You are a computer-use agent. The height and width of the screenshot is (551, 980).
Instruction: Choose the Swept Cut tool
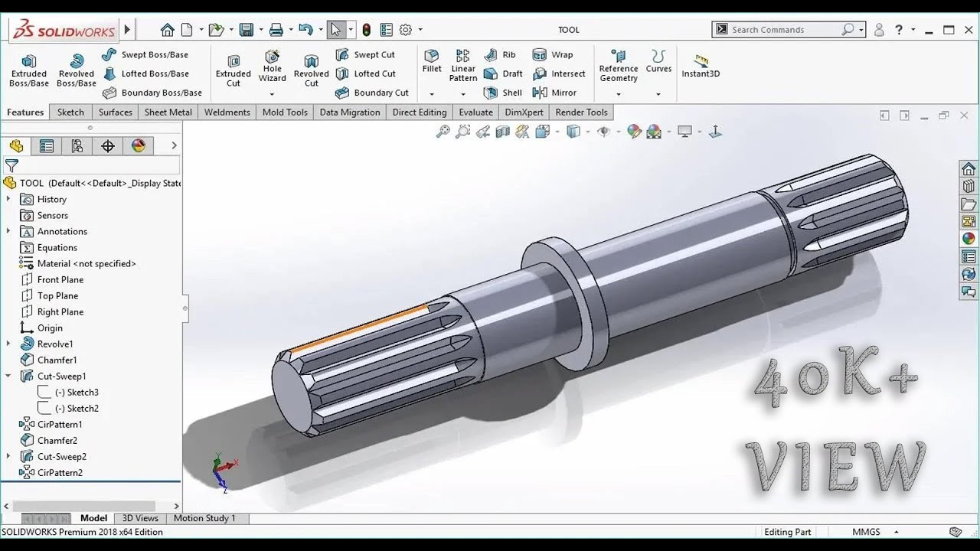[365, 54]
